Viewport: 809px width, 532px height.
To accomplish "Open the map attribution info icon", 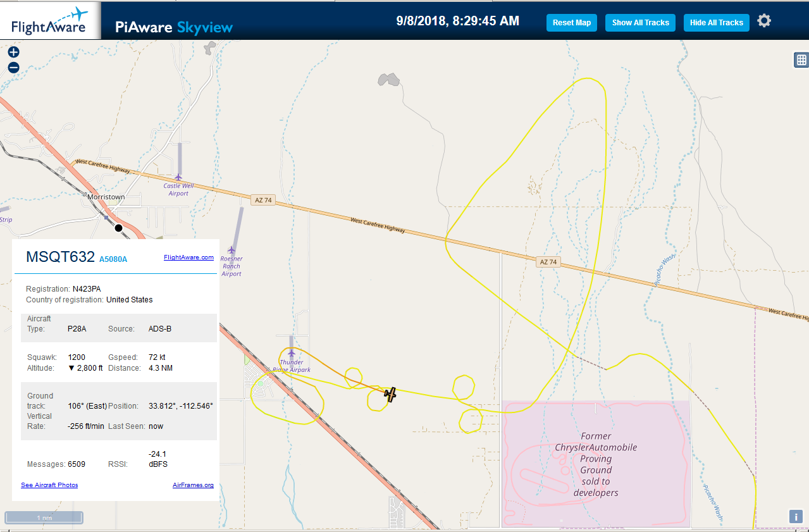I will (796, 516).
